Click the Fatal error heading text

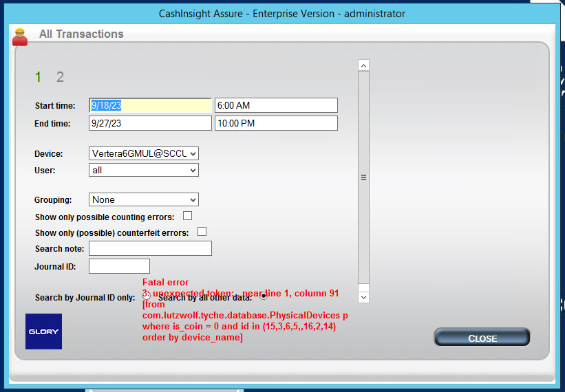pos(165,282)
